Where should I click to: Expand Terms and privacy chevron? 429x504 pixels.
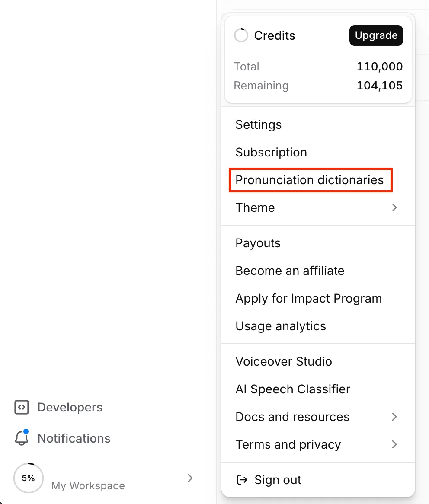tap(394, 444)
